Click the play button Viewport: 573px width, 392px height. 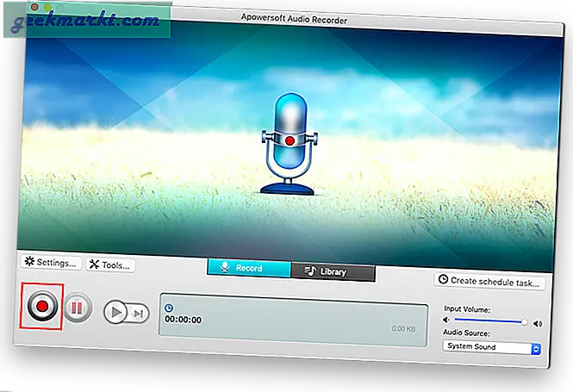tap(115, 312)
